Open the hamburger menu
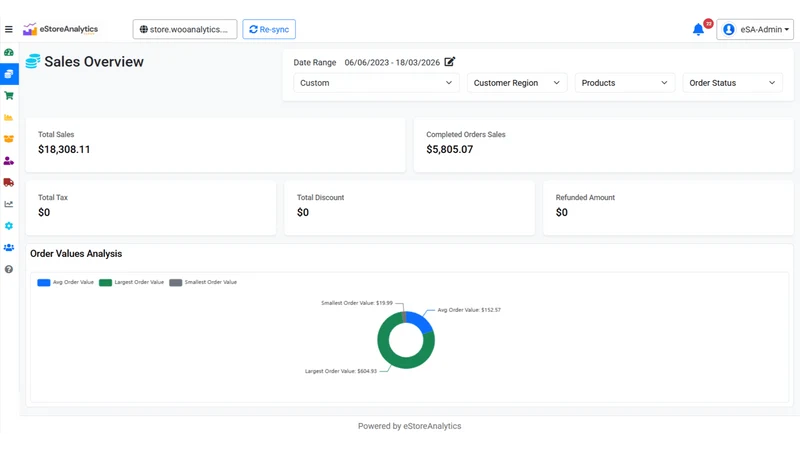Screen dimensions: 800x450 [x=9, y=29]
